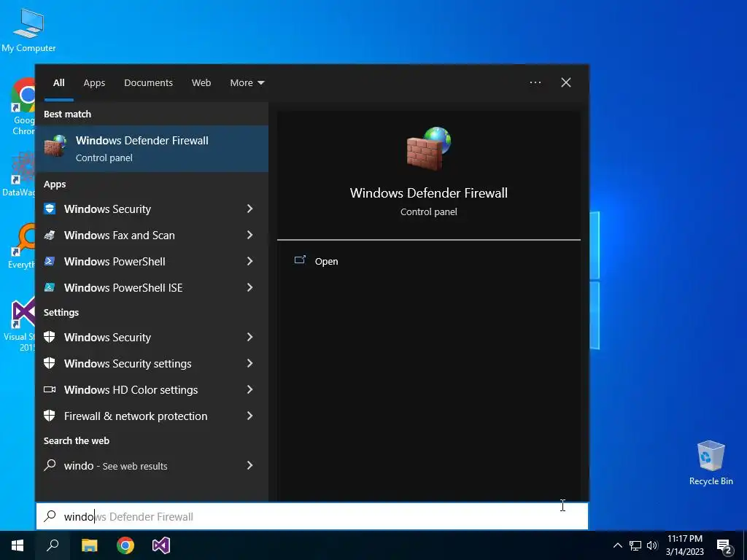Click the network icon in system tray
Viewport: 747px width, 560px height.
[x=635, y=545]
